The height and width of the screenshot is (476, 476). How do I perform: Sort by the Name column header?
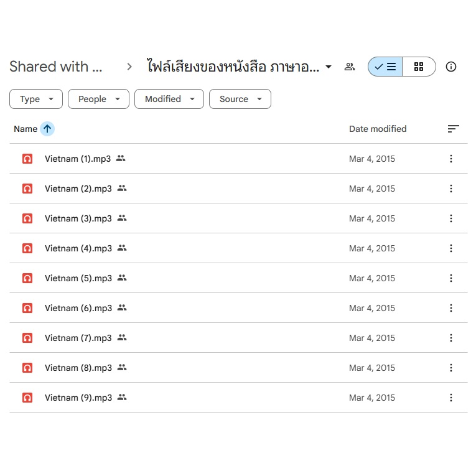click(x=26, y=129)
